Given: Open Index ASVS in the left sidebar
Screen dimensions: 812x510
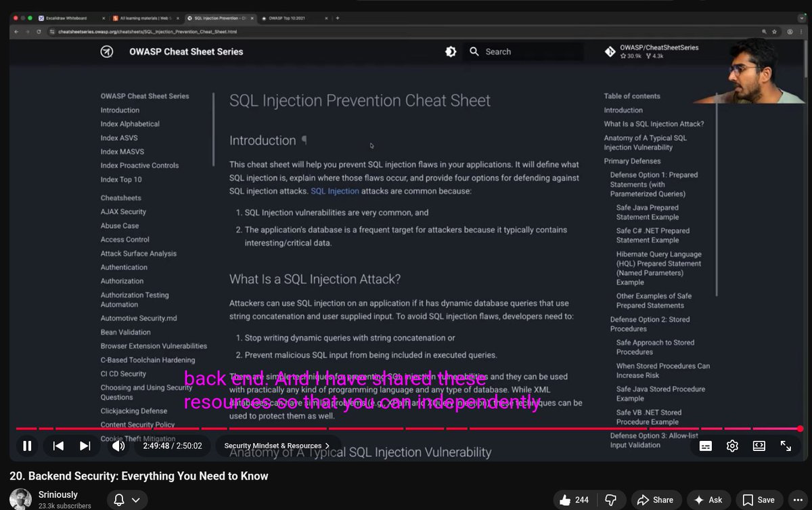Looking at the screenshot, I should click(x=119, y=137).
